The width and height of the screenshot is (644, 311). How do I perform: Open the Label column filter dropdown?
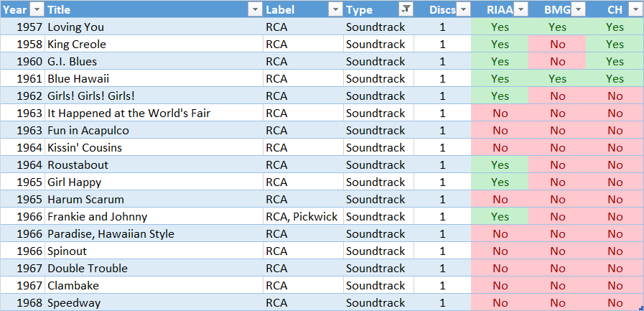click(337, 9)
